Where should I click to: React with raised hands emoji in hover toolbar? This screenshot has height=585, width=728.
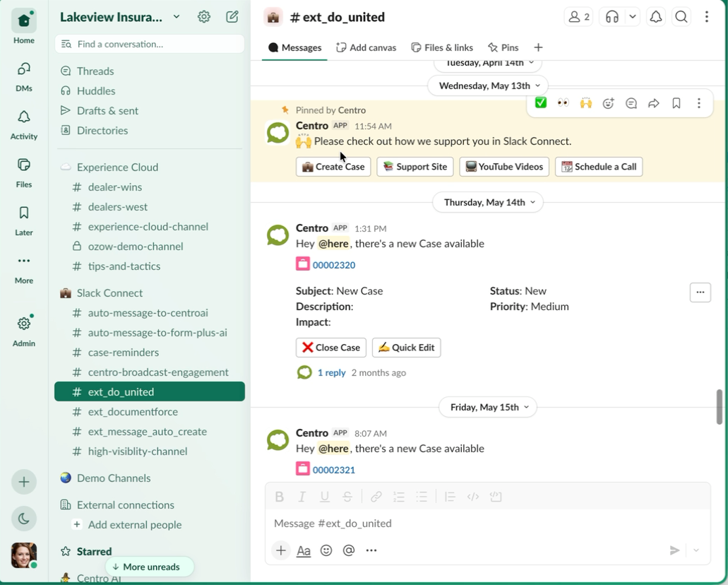pyautogui.click(x=586, y=102)
